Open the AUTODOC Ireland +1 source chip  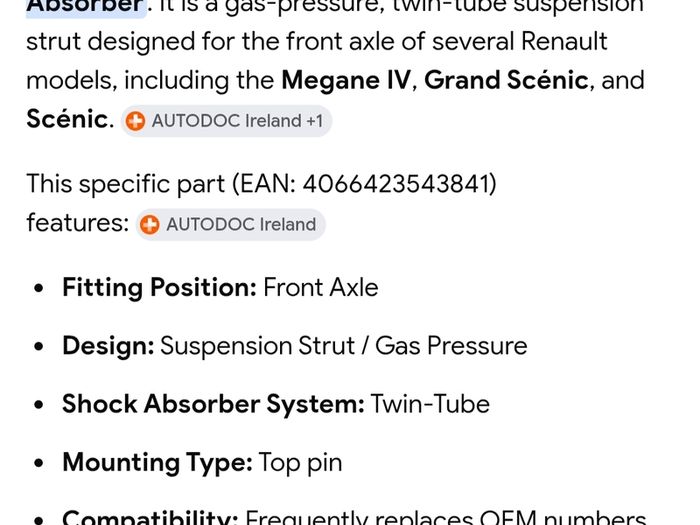tap(226, 121)
